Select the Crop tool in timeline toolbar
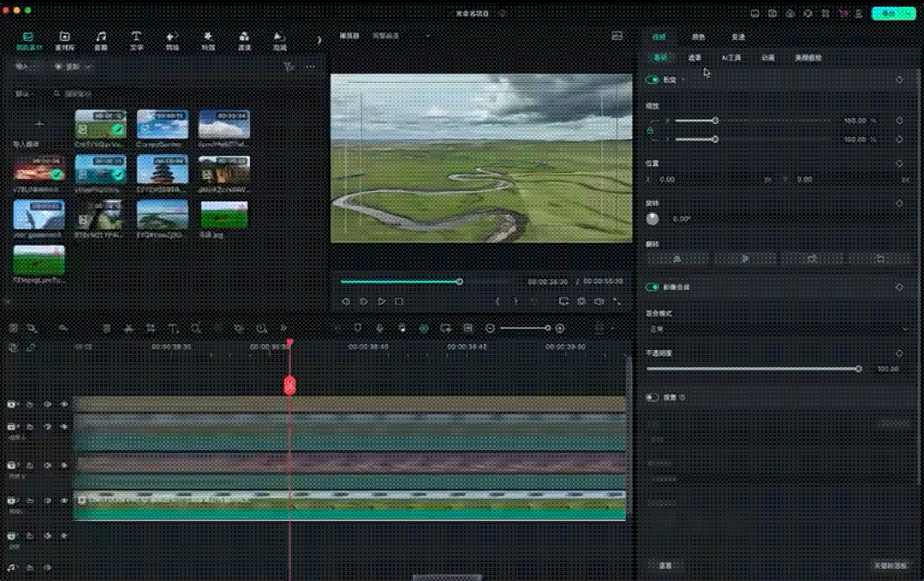This screenshot has height=581, width=924. tap(151, 329)
